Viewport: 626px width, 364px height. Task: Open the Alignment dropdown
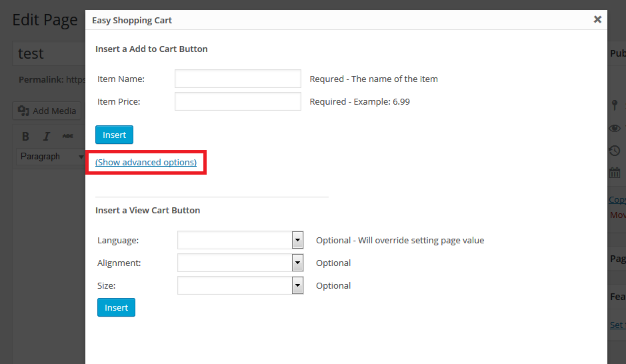coord(241,263)
